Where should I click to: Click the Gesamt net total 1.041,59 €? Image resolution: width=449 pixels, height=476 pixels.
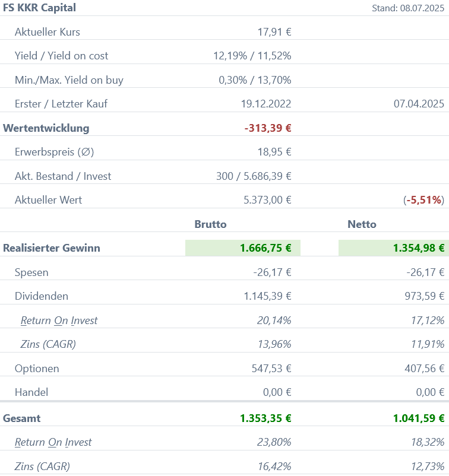click(x=419, y=418)
